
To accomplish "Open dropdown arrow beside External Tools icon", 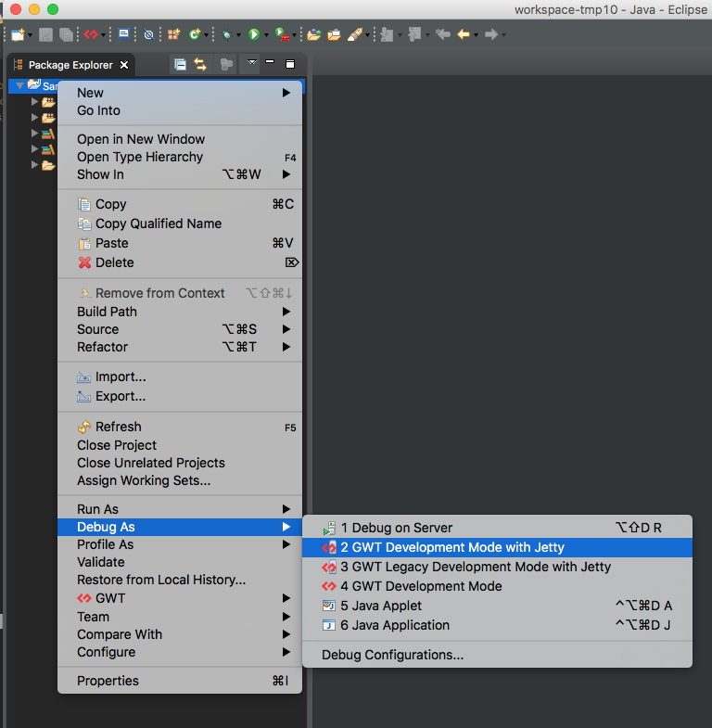I will coord(294,35).
